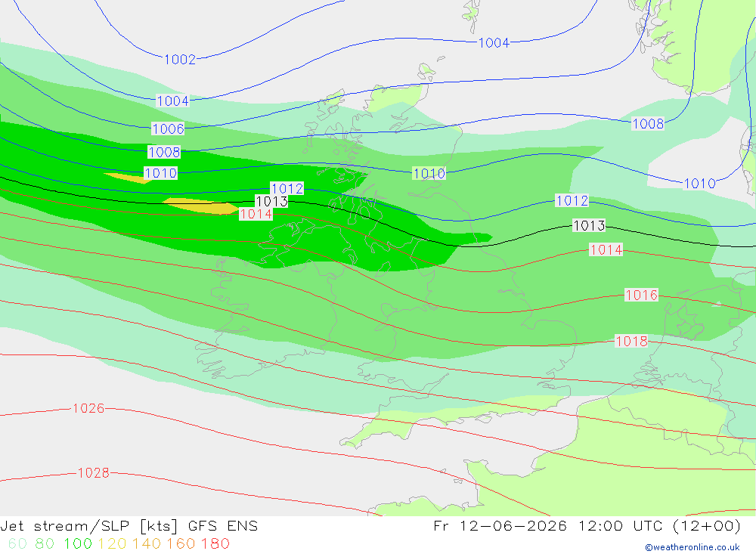
Task: Click the 1004 label directly above 1006
Action: tap(172, 101)
